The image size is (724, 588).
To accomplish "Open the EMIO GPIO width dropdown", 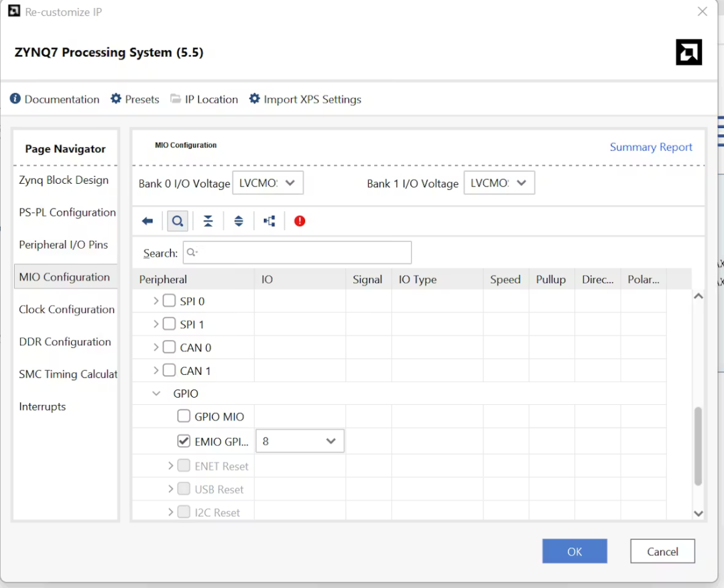I will click(300, 441).
